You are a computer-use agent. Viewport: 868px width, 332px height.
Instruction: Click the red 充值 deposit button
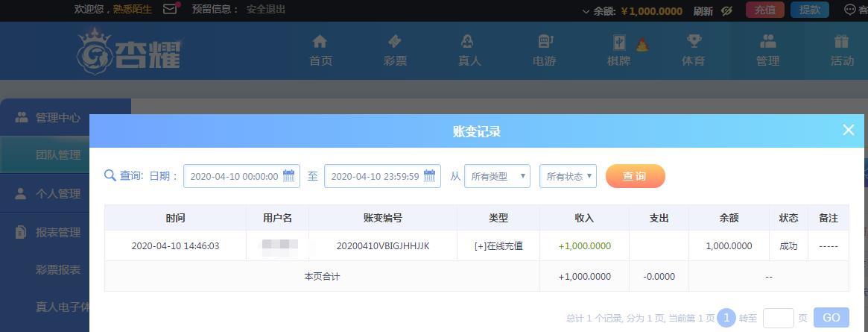(x=765, y=10)
